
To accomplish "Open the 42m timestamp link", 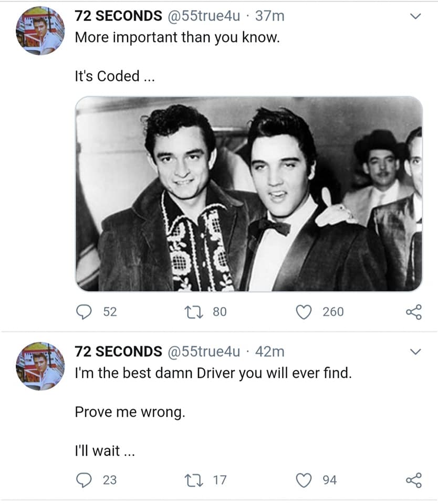I will click(x=270, y=351).
